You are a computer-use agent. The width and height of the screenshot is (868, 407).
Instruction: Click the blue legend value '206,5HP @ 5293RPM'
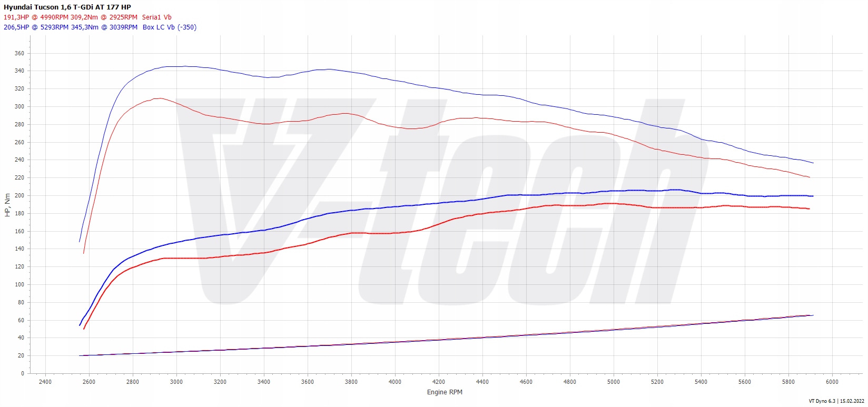pos(36,27)
